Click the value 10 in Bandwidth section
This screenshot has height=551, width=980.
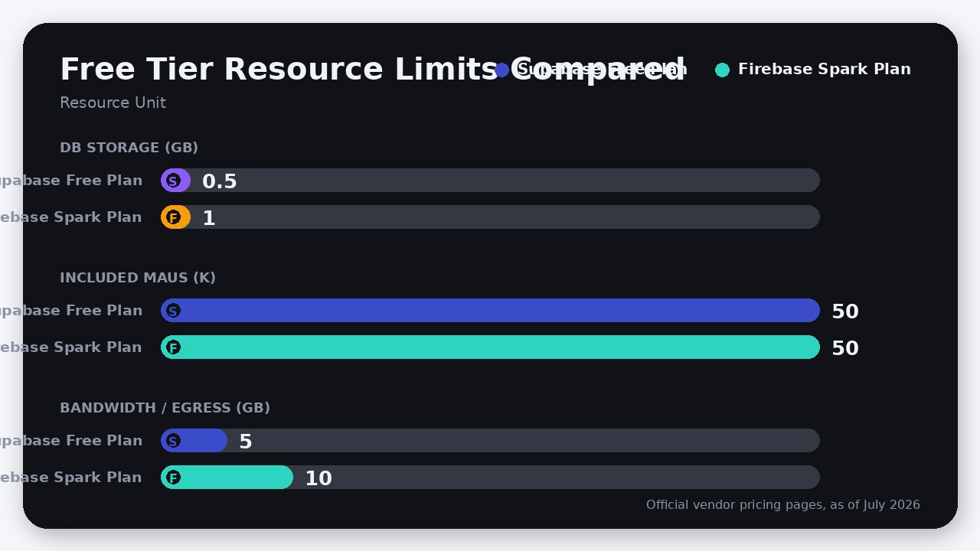coord(318,478)
